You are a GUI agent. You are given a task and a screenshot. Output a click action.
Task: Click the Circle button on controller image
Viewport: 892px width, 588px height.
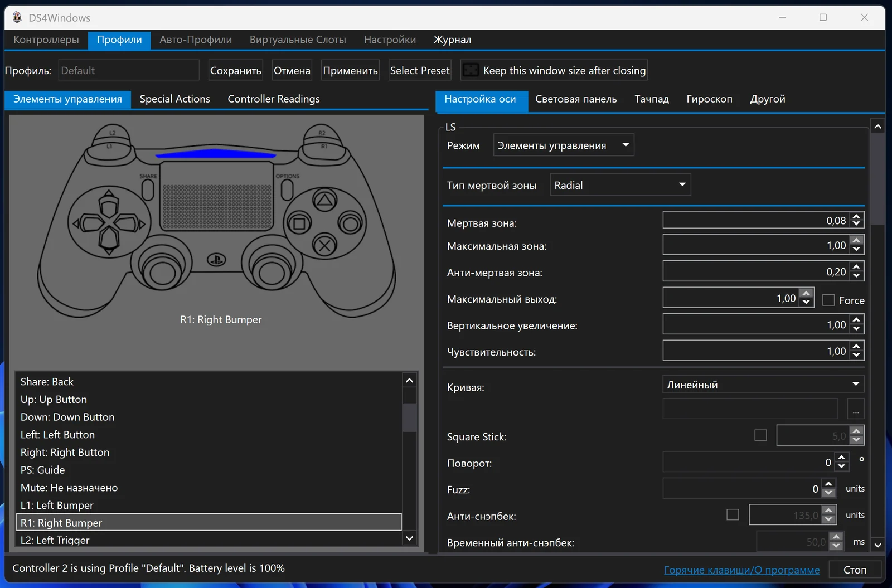pos(351,224)
